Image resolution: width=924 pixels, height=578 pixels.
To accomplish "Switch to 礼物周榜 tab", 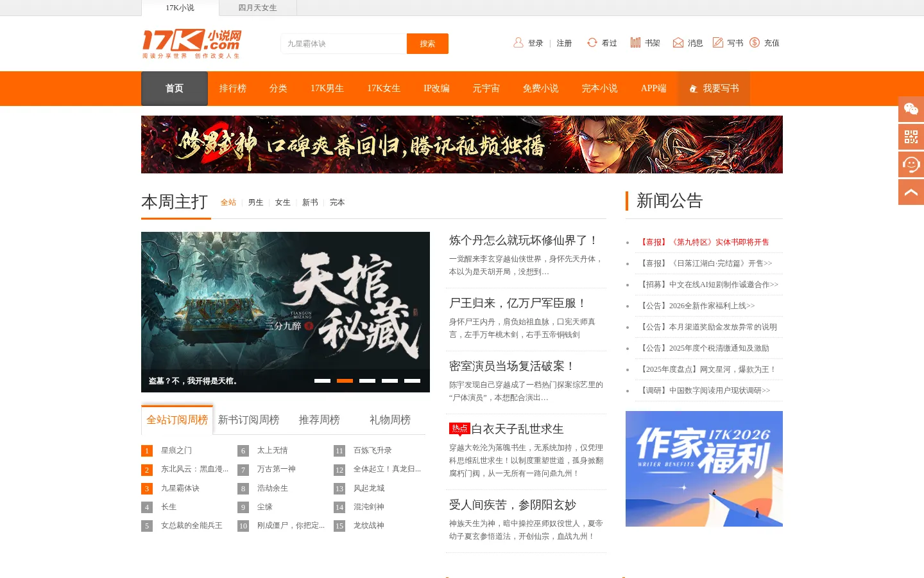I will click(x=389, y=420).
